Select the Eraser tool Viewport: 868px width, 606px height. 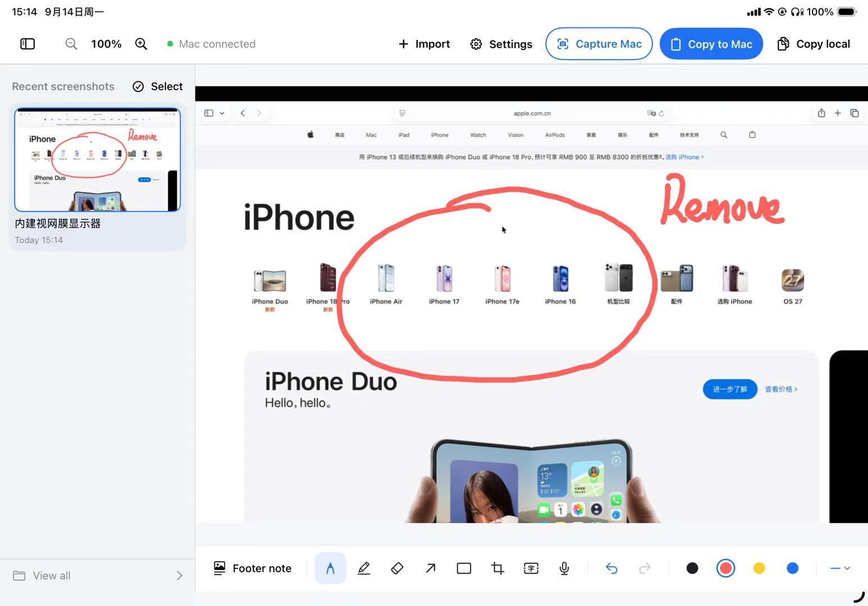(397, 568)
